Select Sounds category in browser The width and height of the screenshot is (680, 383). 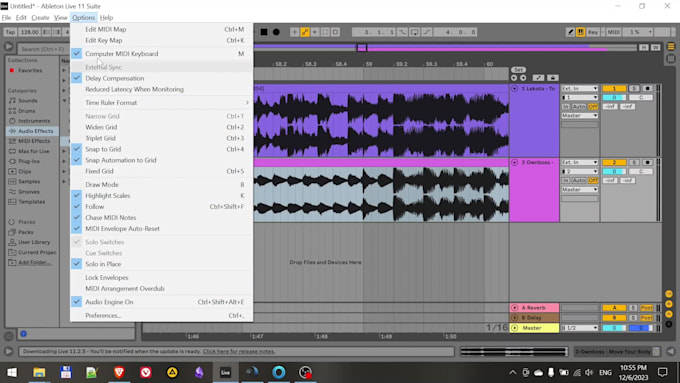(27, 101)
